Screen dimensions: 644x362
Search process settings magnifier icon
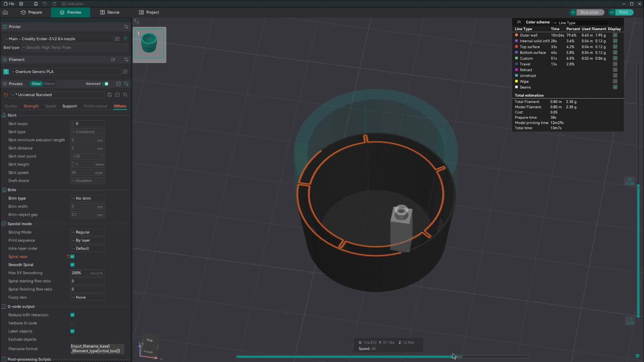pos(125,95)
